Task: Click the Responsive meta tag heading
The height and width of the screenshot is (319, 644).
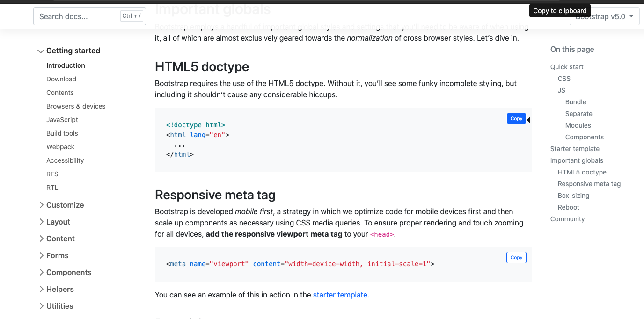Action: [x=215, y=195]
